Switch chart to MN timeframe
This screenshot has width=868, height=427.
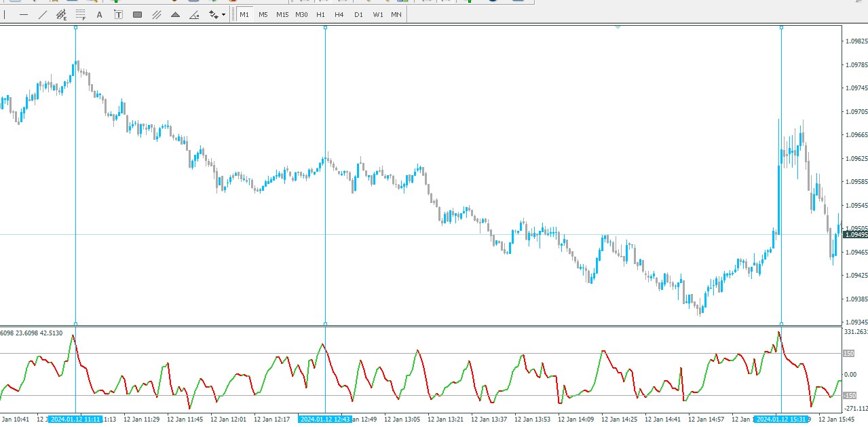click(x=396, y=14)
